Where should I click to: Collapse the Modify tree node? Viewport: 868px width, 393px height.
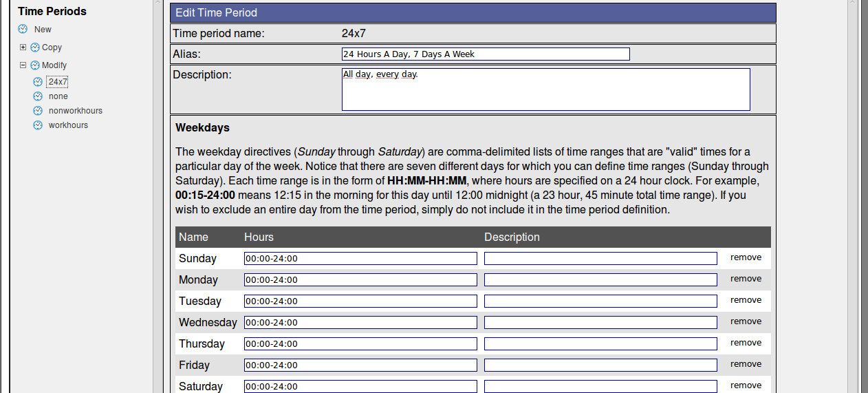coord(23,65)
